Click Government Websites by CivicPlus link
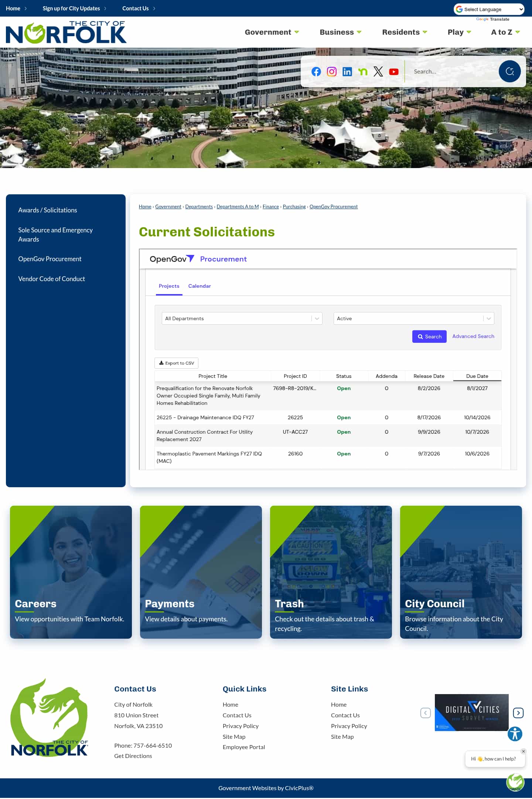The width and height of the screenshot is (532, 799). pyautogui.click(x=266, y=788)
